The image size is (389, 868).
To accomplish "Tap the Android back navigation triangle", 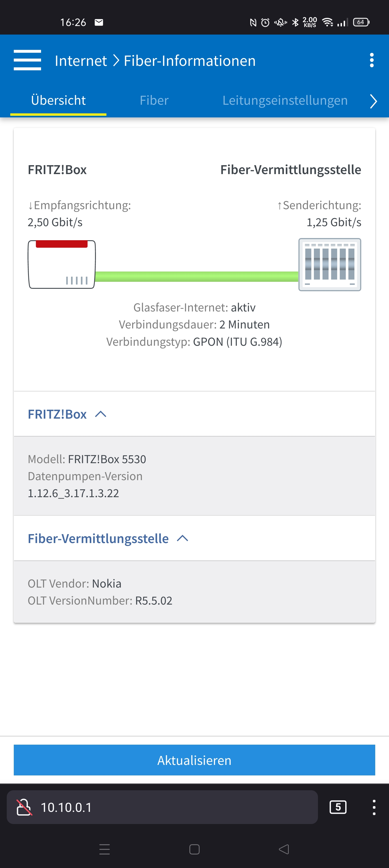I will tap(284, 849).
